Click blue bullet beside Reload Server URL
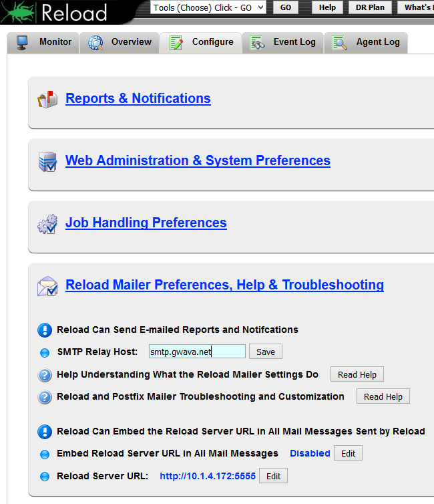The width and height of the screenshot is (434, 504). point(45,477)
